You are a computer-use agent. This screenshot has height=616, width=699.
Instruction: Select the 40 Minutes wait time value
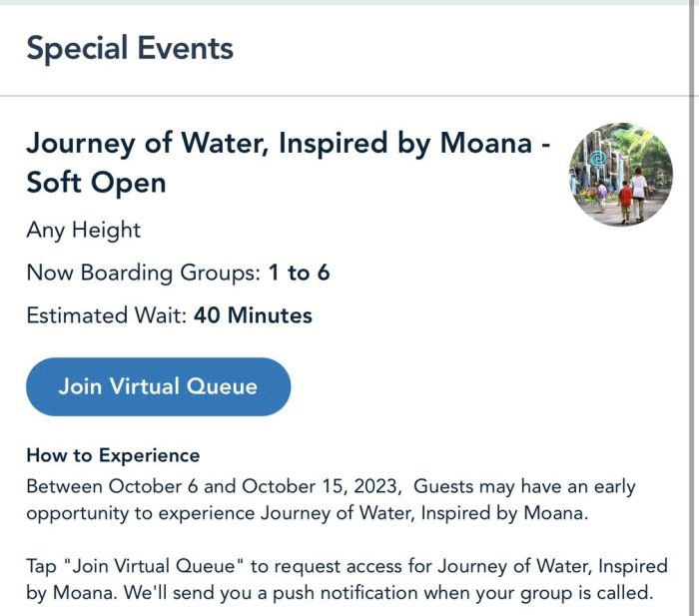tap(253, 315)
